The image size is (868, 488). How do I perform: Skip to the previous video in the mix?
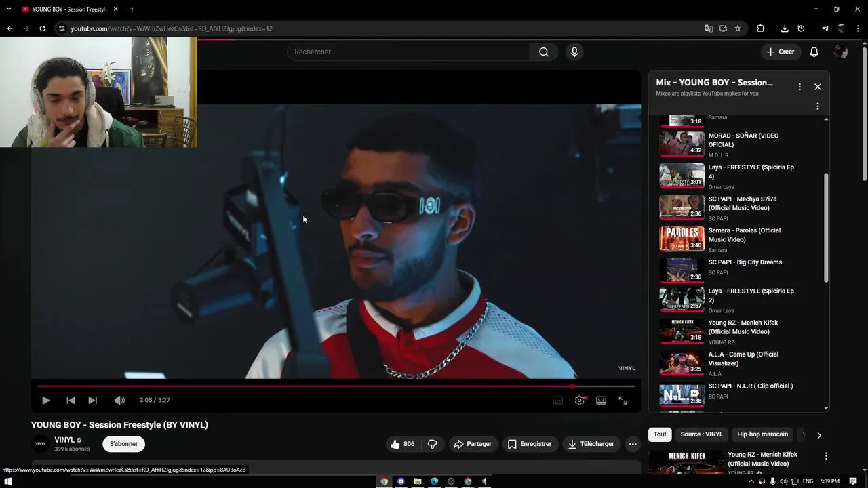tap(71, 401)
